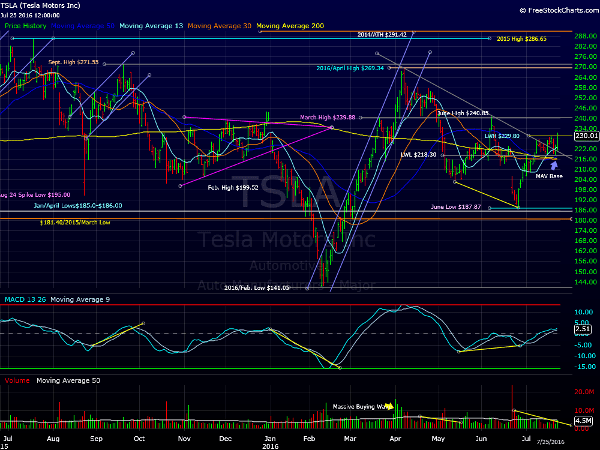Click the March High $239.88 annotation

point(327,117)
